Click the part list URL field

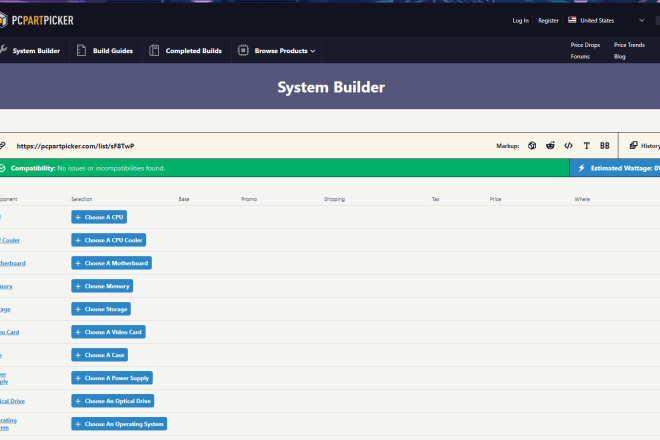(75, 146)
